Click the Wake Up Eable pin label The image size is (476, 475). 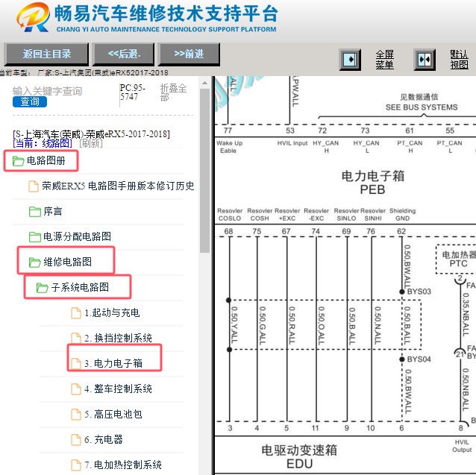tap(229, 147)
